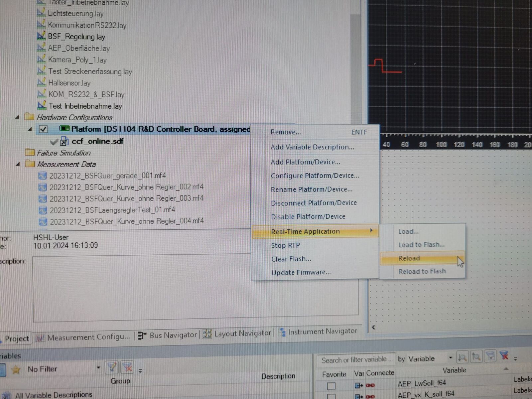This screenshot has height=399, width=532.
Task: Click the apply filter funnel icon beside No Filter
Action: click(112, 368)
